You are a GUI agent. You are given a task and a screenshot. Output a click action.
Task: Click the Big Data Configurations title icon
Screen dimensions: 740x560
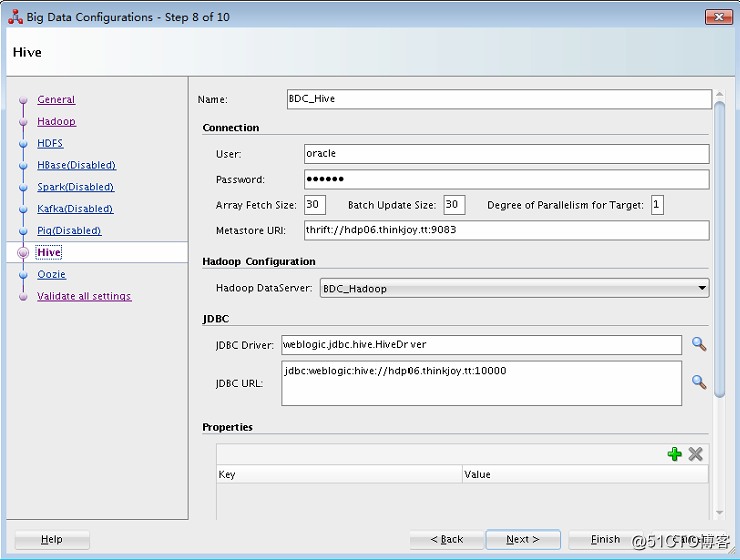coord(16,17)
